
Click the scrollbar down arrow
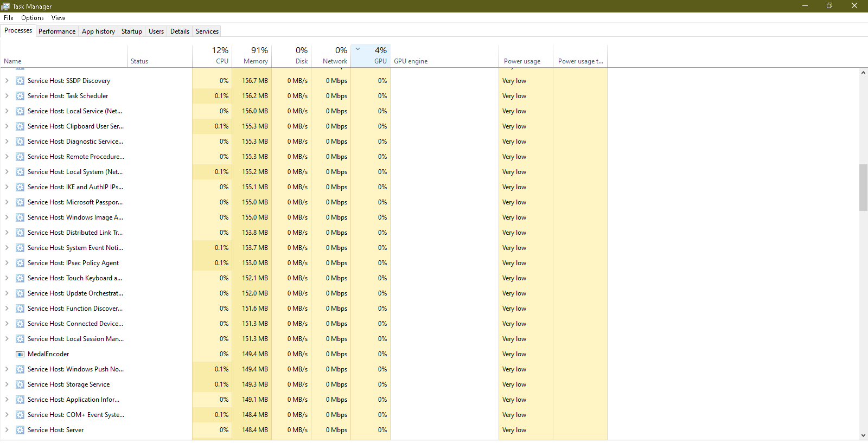(863, 435)
